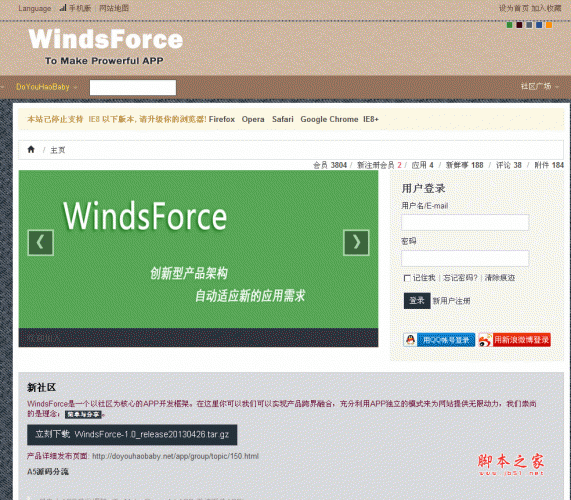Click the 主页 breadcrumb item
This screenshot has height=500, width=571.
coord(58,150)
